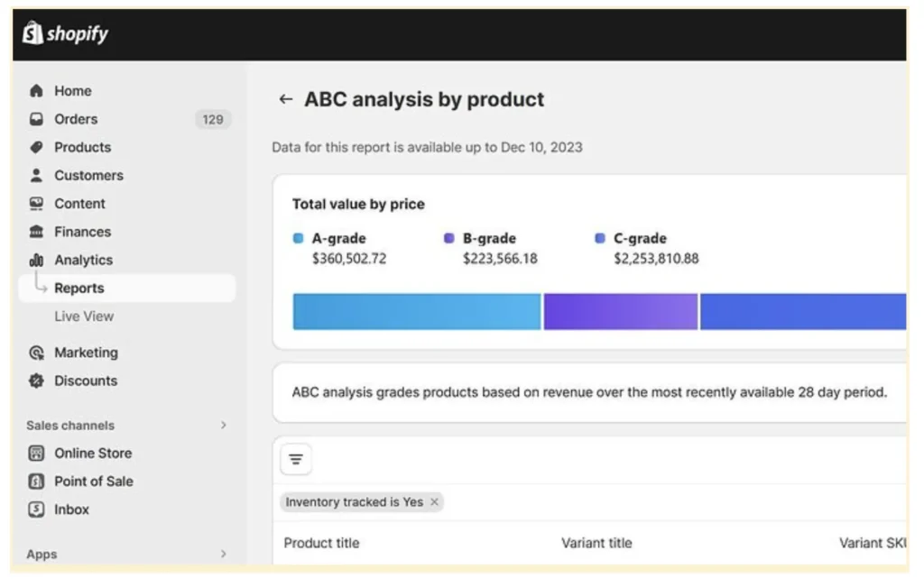Expand the Apps section chevron
The height and width of the screenshot is (587, 924).
point(224,555)
